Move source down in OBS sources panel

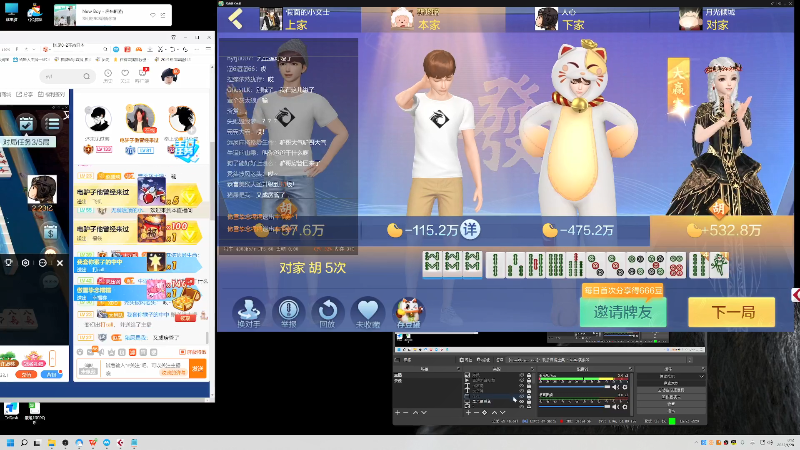[503, 412]
